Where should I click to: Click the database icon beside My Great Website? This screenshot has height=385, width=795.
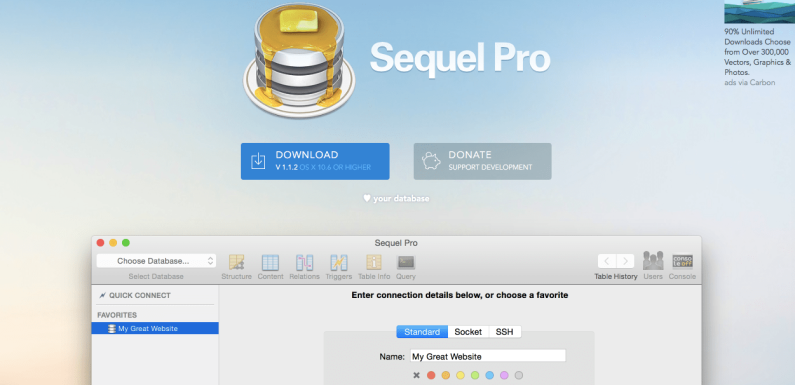pyautogui.click(x=112, y=328)
